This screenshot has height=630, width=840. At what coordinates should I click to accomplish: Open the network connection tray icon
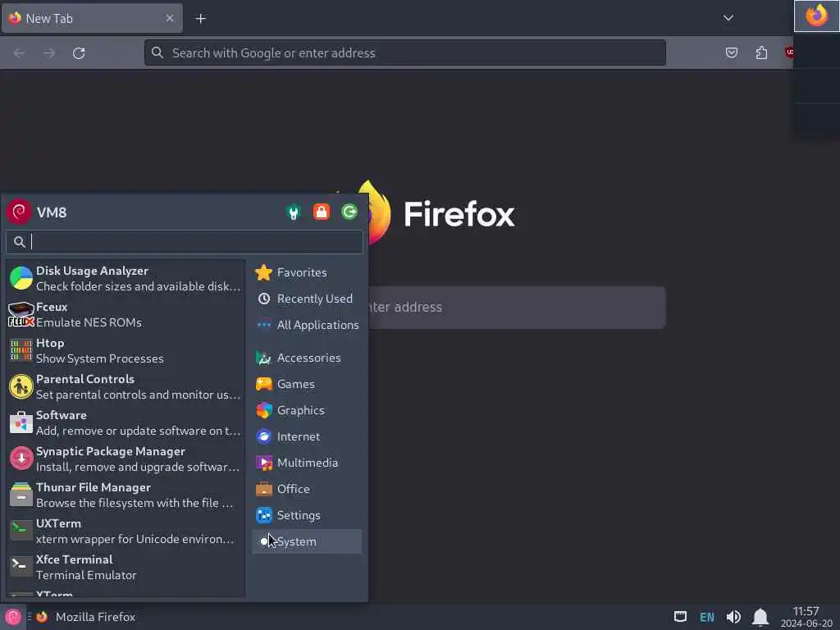(x=680, y=617)
